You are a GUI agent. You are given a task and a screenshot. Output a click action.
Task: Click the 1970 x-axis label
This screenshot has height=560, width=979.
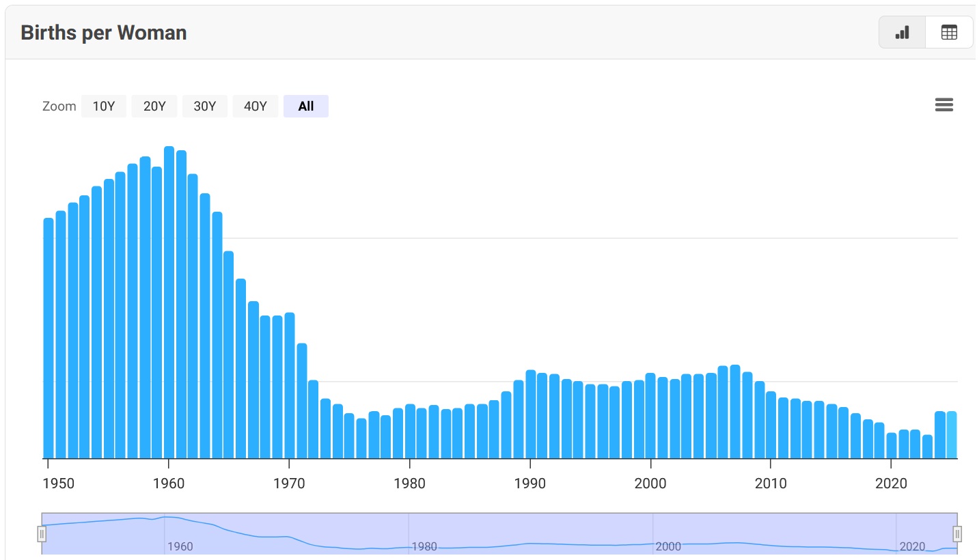tap(290, 484)
